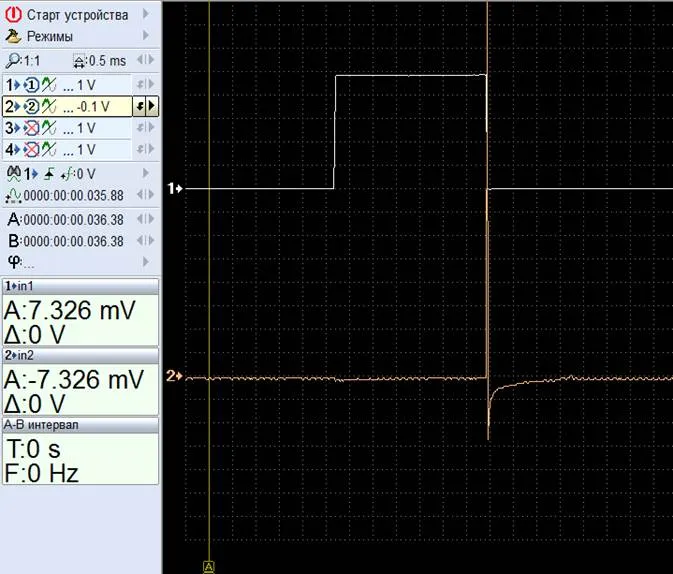Image resolution: width=673 pixels, height=574 pixels.
Task: Expand the trigger settings arrow
Action: pyautogui.click(x=146, y=173)
